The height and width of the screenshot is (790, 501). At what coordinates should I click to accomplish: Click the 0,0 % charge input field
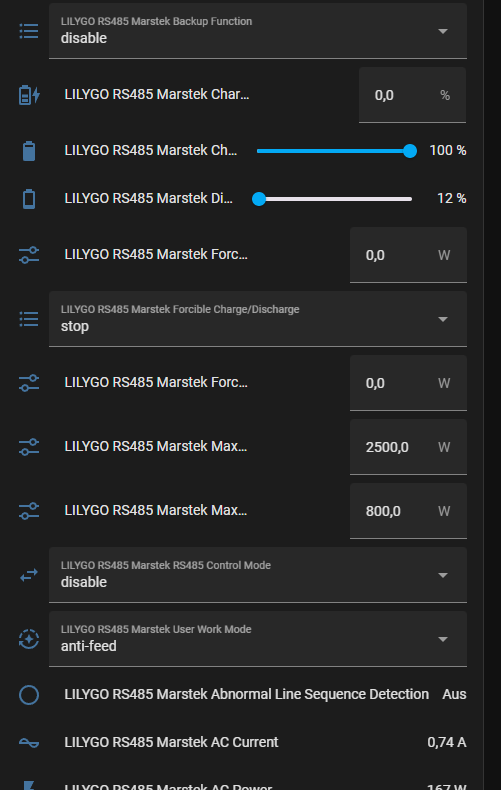(412, 95)
